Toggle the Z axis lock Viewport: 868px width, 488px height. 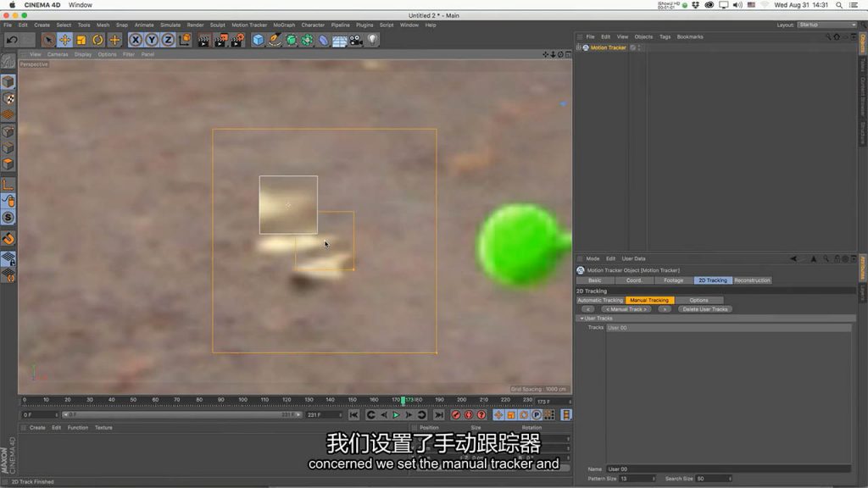click(168, 40)
